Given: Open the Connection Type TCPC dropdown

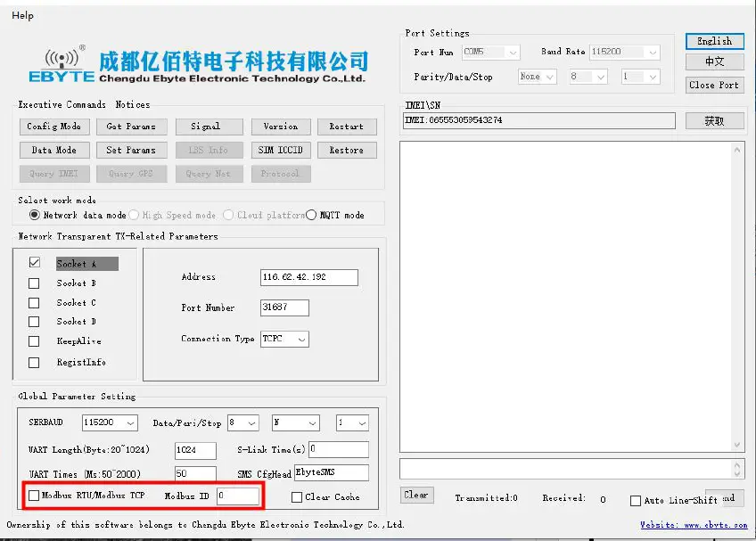Looking at the screenshot, I should coord(284,339).
